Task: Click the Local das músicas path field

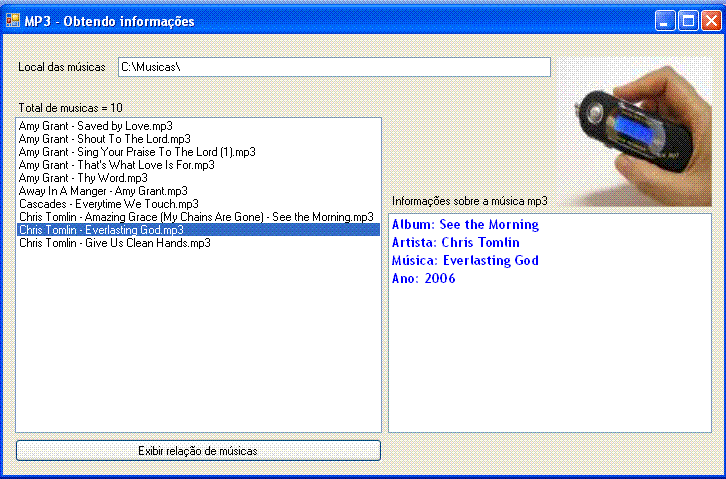Action: click(334, 67)
